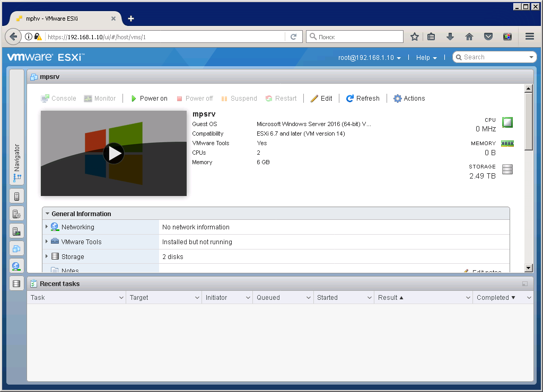Expand the Storage row
This screenshot has height=392, width=543.
[47, 256]
